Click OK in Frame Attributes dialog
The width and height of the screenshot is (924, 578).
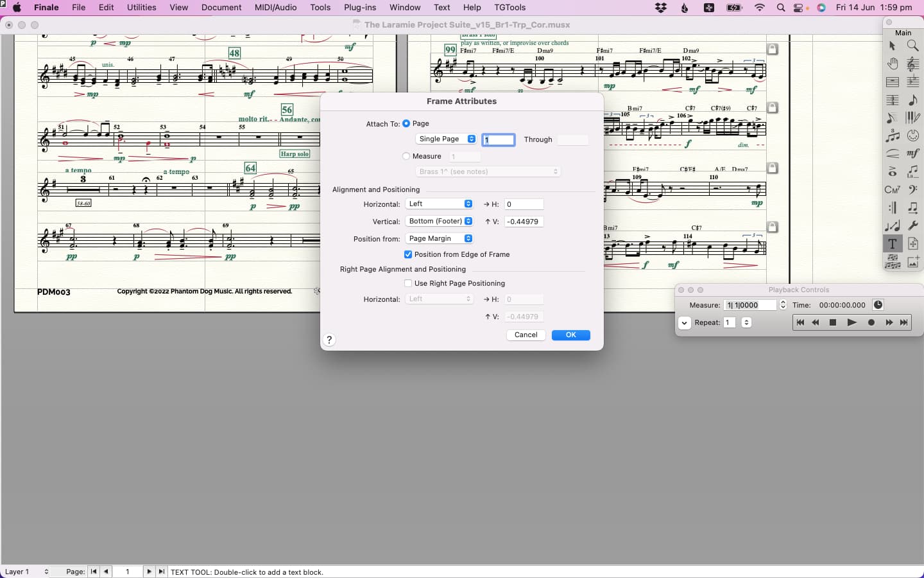pyautogui.click(x=571, y=335)
